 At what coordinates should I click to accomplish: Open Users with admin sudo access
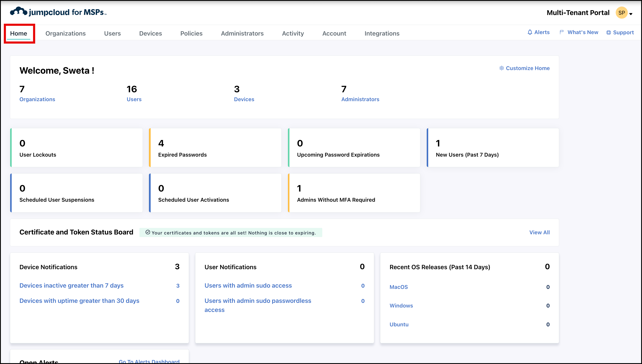coord(248,285)
